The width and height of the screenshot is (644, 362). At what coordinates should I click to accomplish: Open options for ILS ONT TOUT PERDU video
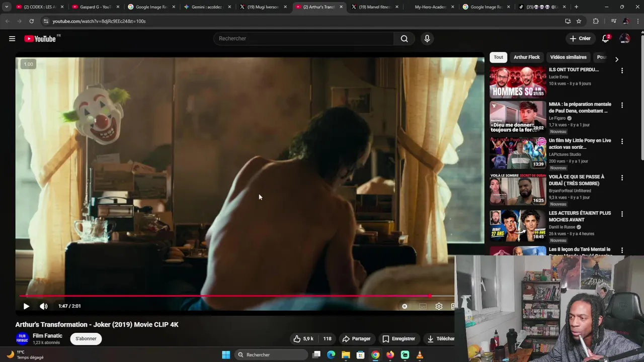[622, 71]
